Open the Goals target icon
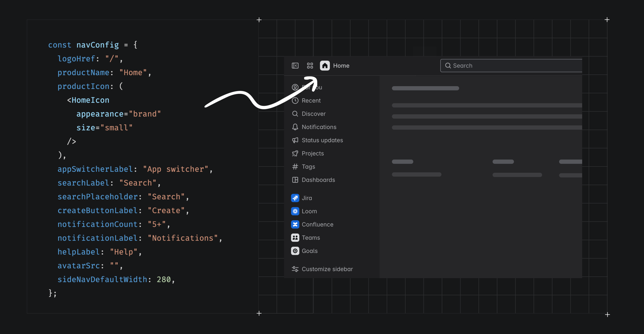644x334 pixels. pos(295,251)
